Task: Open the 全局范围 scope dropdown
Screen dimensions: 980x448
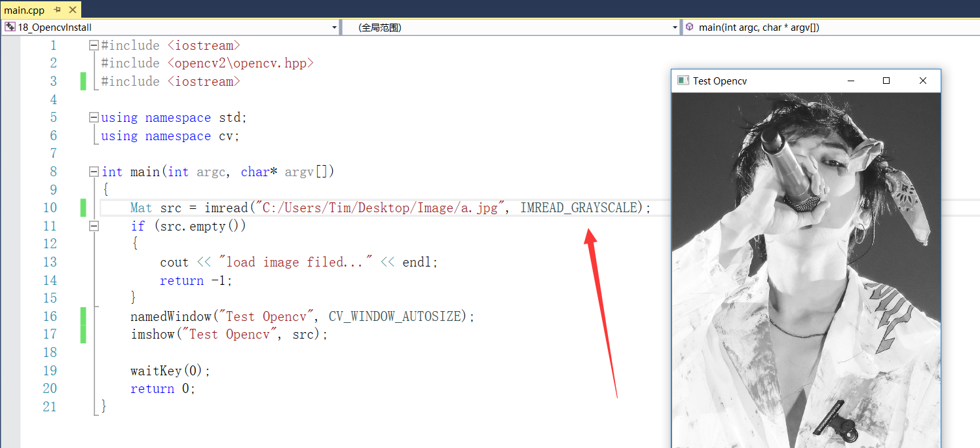Action: click(675, 27)
